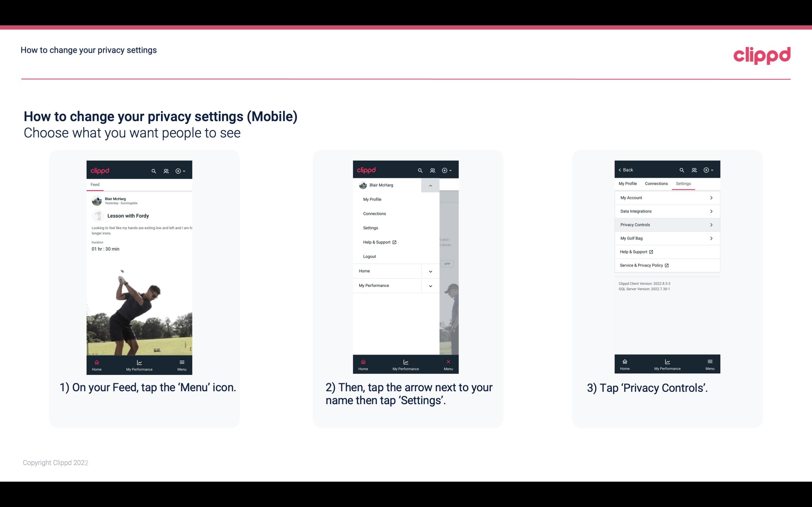The image size is (812, 507).
Task: Tap the Data Integrations row chevron
Action: coord(712,211)
